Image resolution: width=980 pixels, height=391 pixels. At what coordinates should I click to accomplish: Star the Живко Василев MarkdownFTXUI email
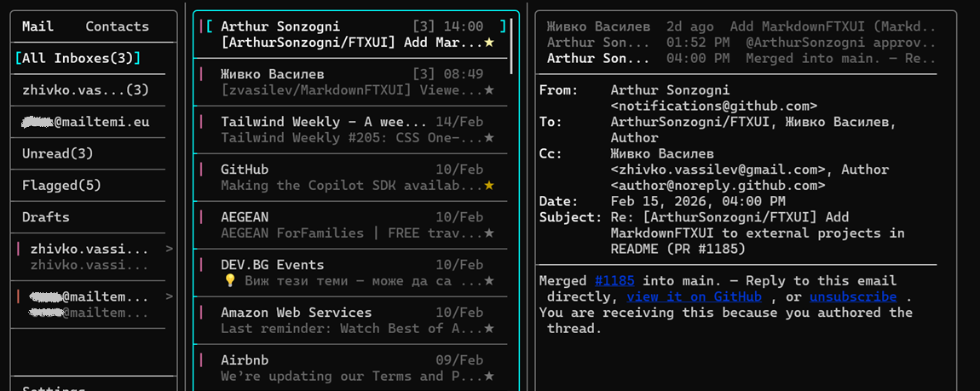pyautogui.click(x=489, y=90)
